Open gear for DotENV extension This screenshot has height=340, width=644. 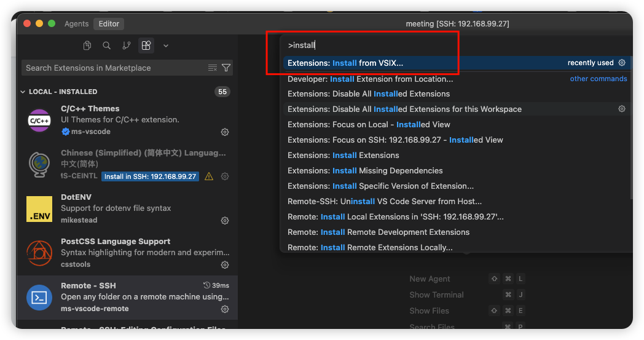(x=225, y=221)
